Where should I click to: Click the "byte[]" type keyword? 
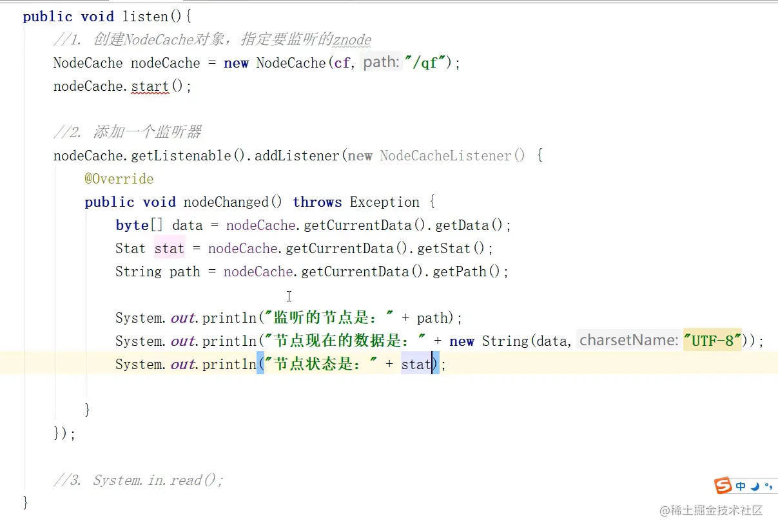point(140,225)
